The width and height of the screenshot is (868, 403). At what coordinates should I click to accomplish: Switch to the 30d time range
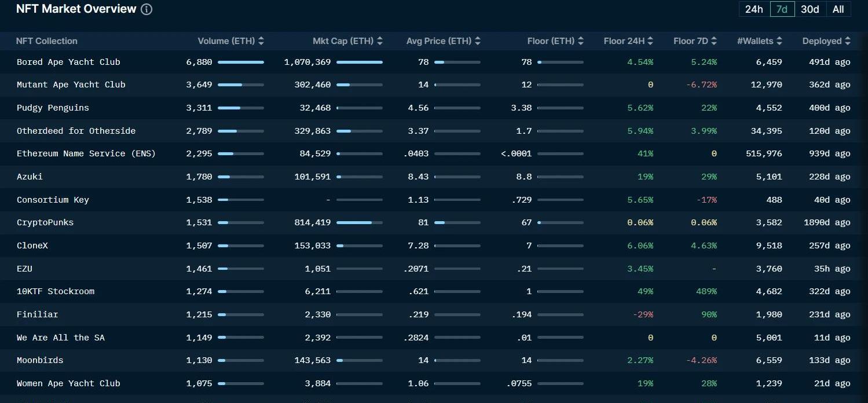point(810,9)
